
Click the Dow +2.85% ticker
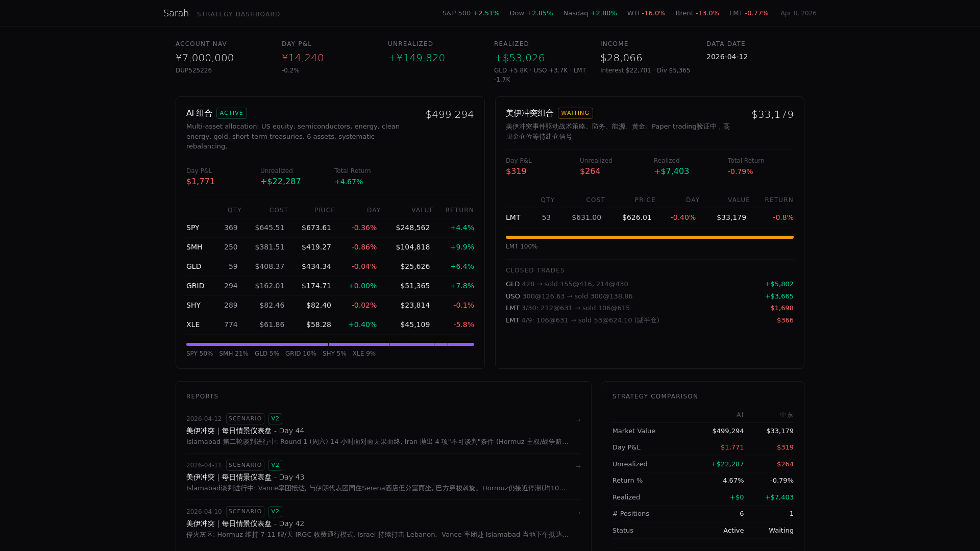pos(531,13)
